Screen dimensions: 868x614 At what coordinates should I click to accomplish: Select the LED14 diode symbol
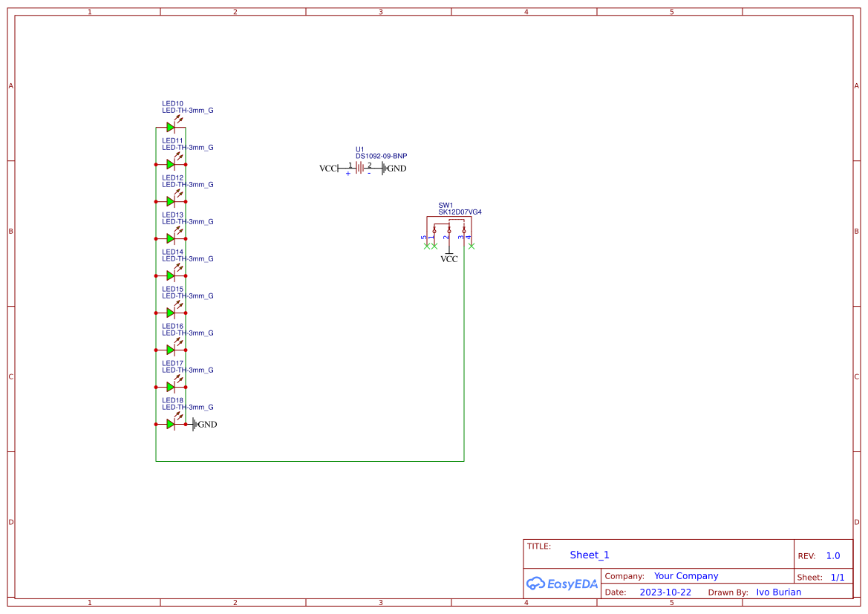pos(170,275)
